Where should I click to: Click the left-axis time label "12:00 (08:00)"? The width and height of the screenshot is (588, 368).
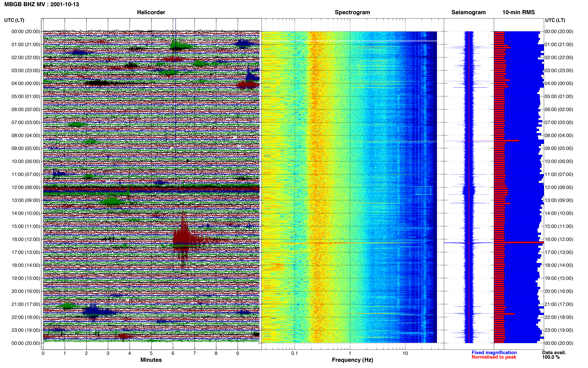click(x=26, y=187)
